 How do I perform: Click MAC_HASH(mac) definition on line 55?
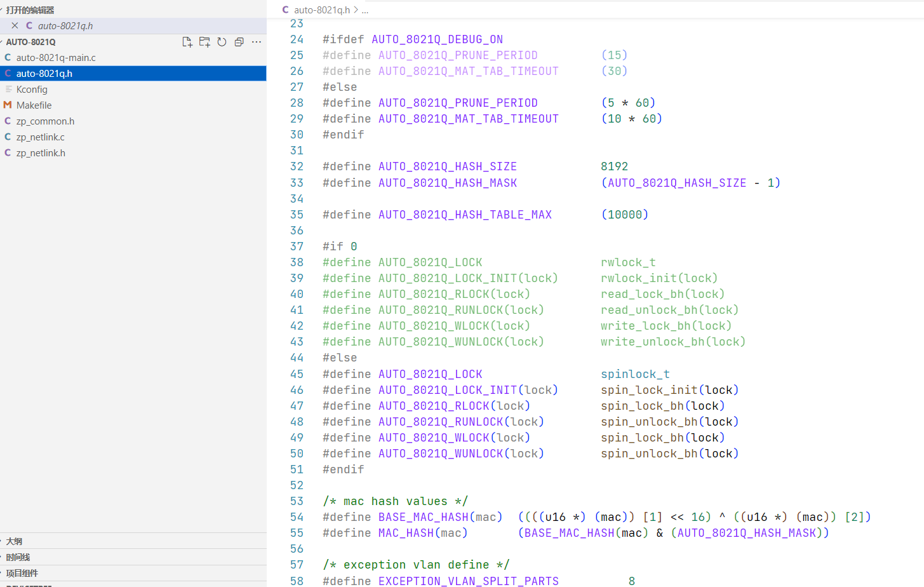point(424,533)
